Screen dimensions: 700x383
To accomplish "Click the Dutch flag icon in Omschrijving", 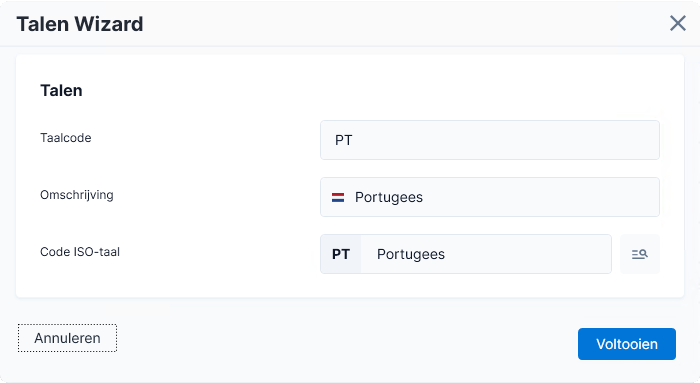I will (338, 197).
